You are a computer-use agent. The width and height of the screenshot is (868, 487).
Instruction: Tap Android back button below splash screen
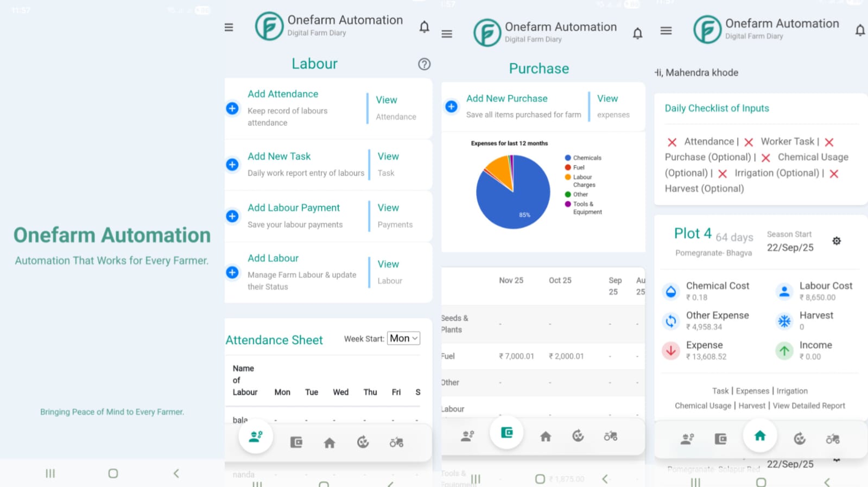(x=176, y=473)
